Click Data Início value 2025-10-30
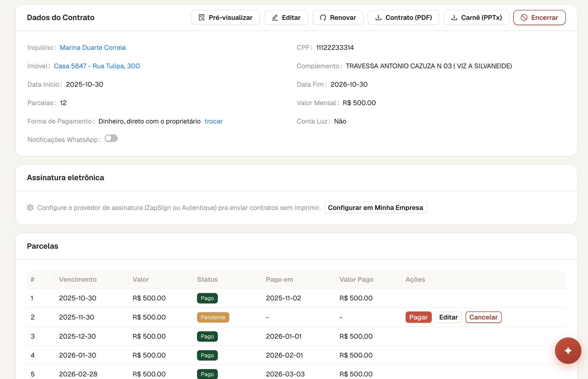The width and height of the screenshot is (588, 379). pyautogui.click(x=85, y=84)
